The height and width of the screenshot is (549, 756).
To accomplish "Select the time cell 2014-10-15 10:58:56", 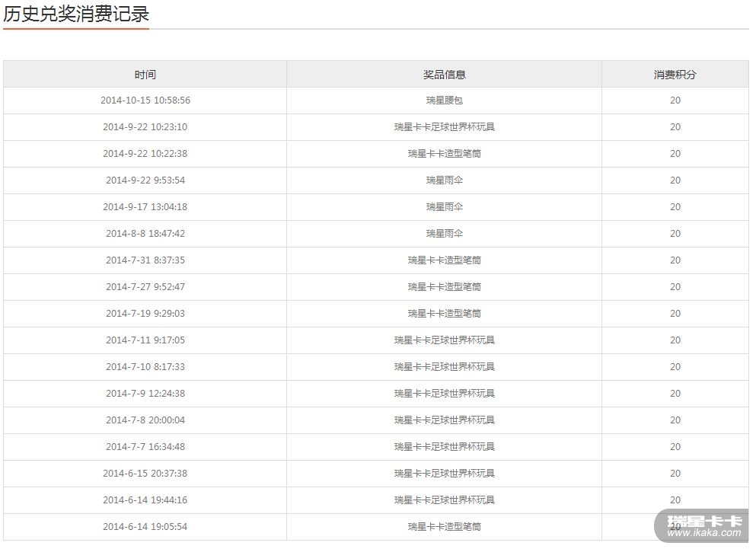I will coord(145,101).
